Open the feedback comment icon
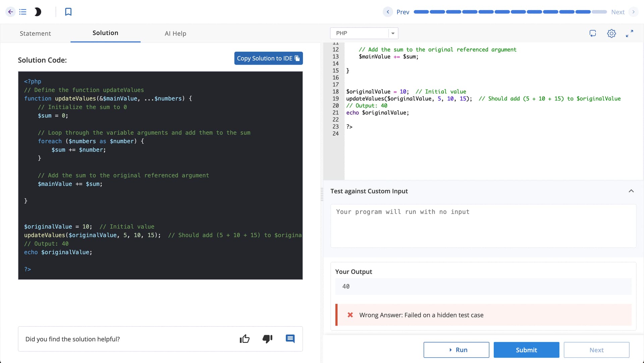Image resolution: width=644 pixels, height=363 pixels. [x=290, y=339]
